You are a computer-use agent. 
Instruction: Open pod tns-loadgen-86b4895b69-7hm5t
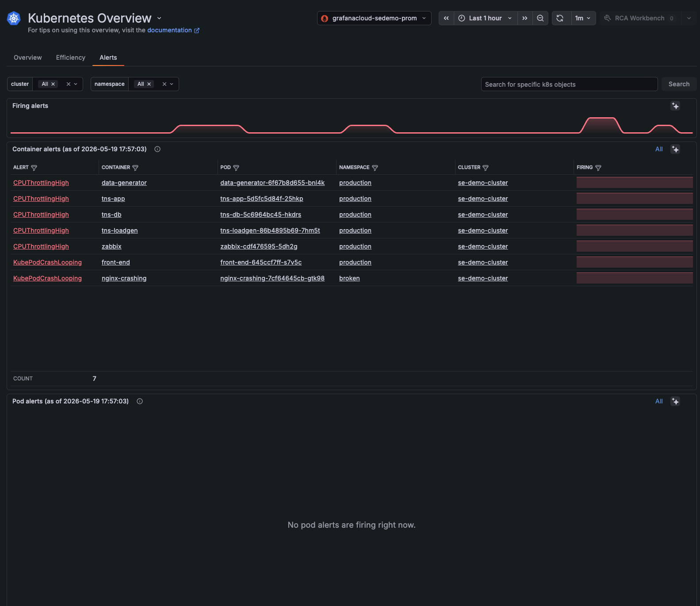[x=270, y=230]
